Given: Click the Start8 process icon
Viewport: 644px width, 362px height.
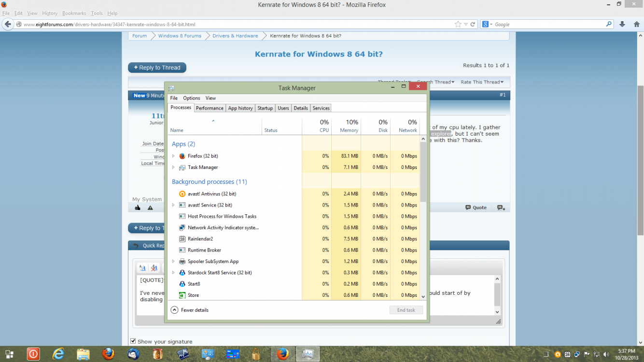Looking at the screenshot, I should pos(182,284).
